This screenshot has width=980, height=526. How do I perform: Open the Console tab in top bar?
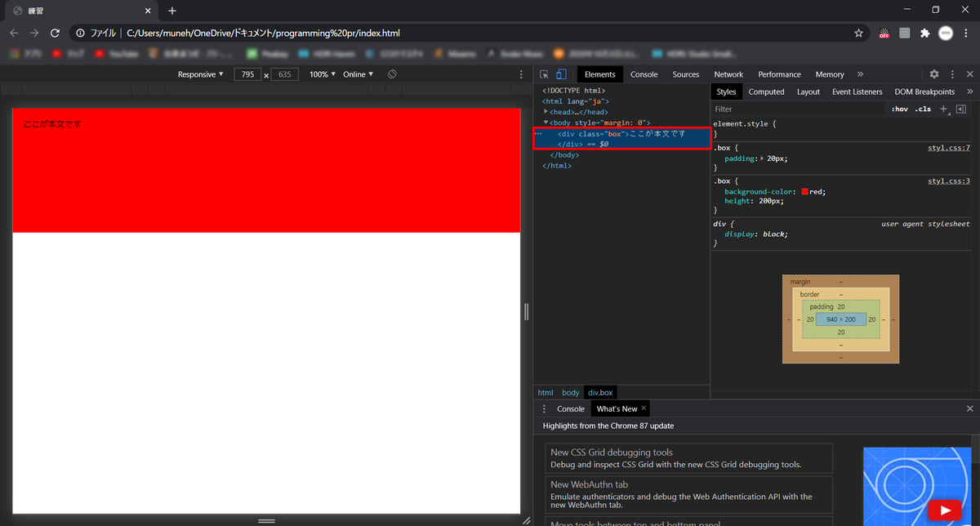[x=644, y=74]
